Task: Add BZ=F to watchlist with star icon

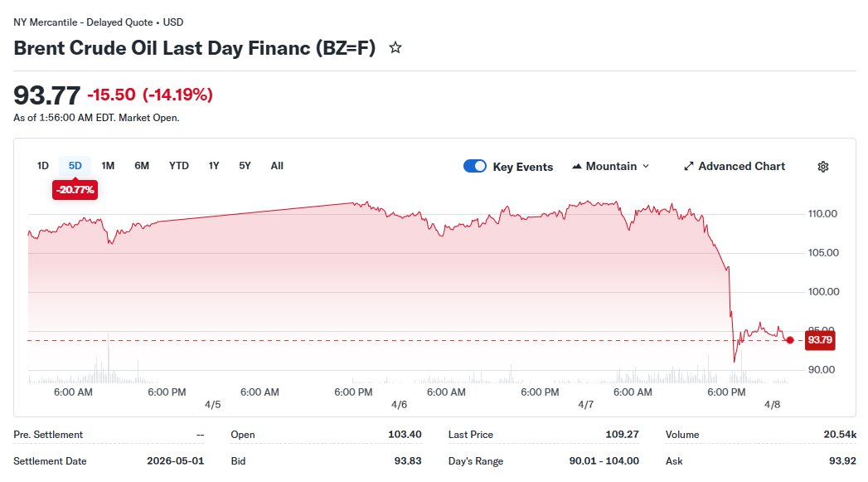Action: point(395,48)
